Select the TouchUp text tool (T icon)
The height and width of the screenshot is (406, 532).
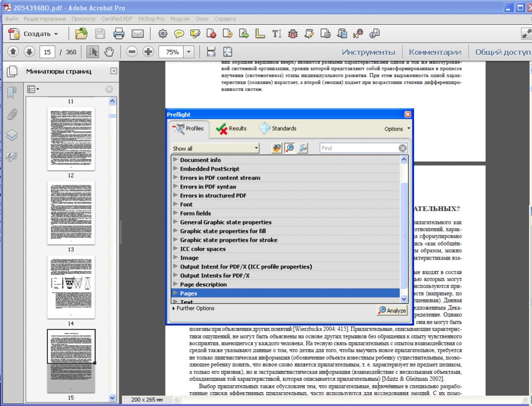(277, 34)
